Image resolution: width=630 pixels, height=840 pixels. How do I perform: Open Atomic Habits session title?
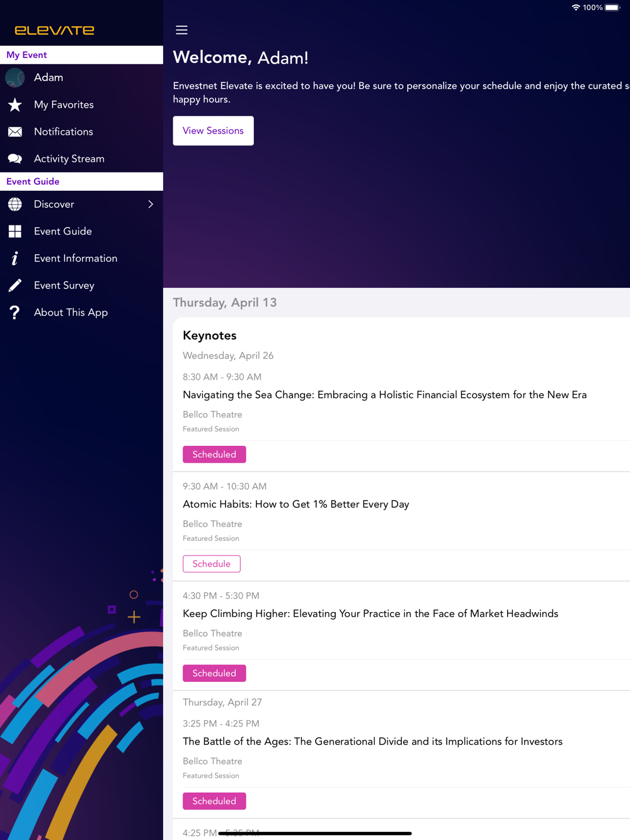coord(295,504)
